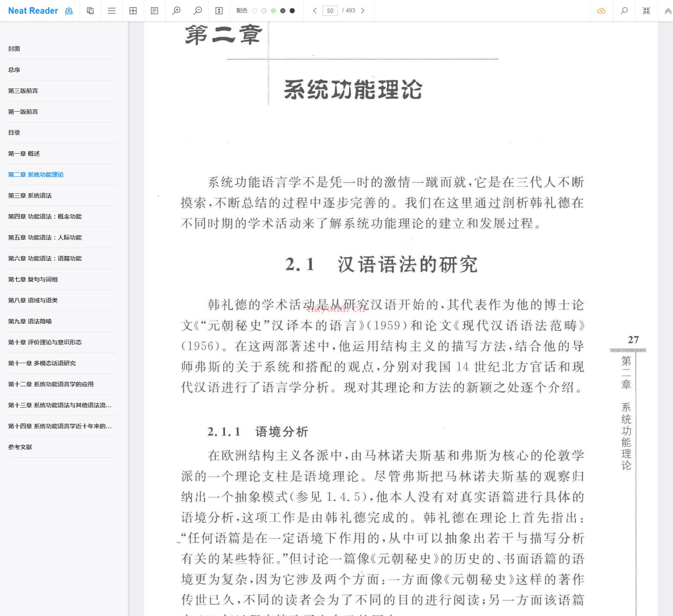Open 第五章 功能语法：人际功能

pyautogui.click(x=62, y=237)
